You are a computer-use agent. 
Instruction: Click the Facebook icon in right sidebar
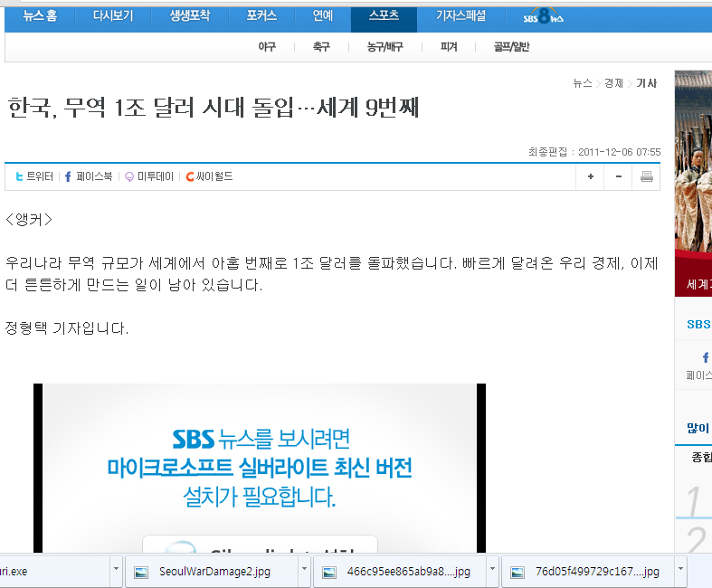(x=706, y=358)
